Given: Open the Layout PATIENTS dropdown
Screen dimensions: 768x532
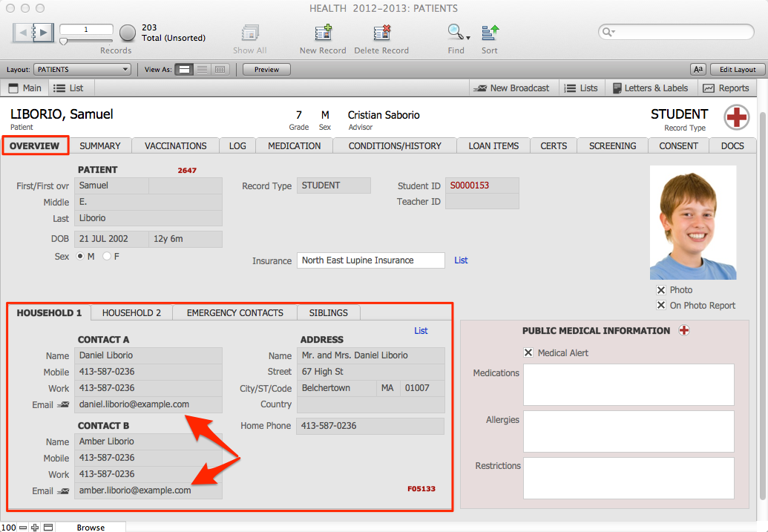Looking at the screenshot, I should [x=82, y=70].
